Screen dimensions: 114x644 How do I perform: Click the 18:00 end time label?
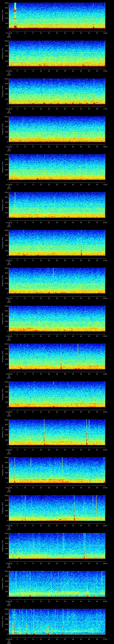point(105,147)
